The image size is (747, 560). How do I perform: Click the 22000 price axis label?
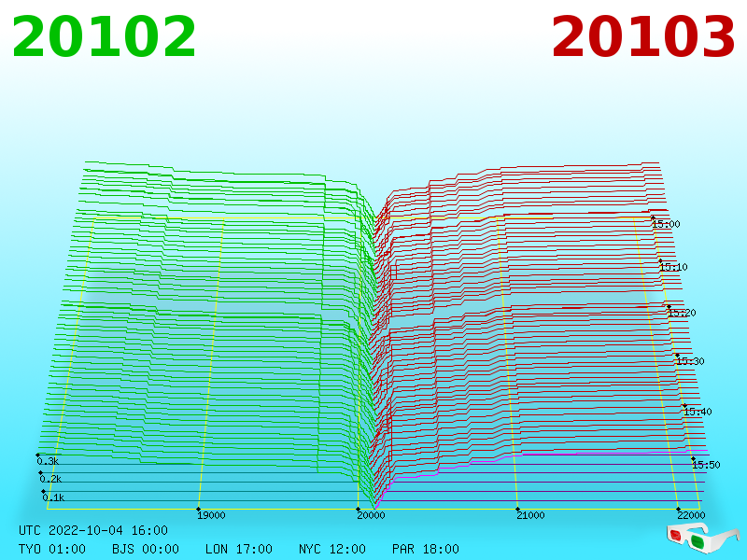coord(691,515)
